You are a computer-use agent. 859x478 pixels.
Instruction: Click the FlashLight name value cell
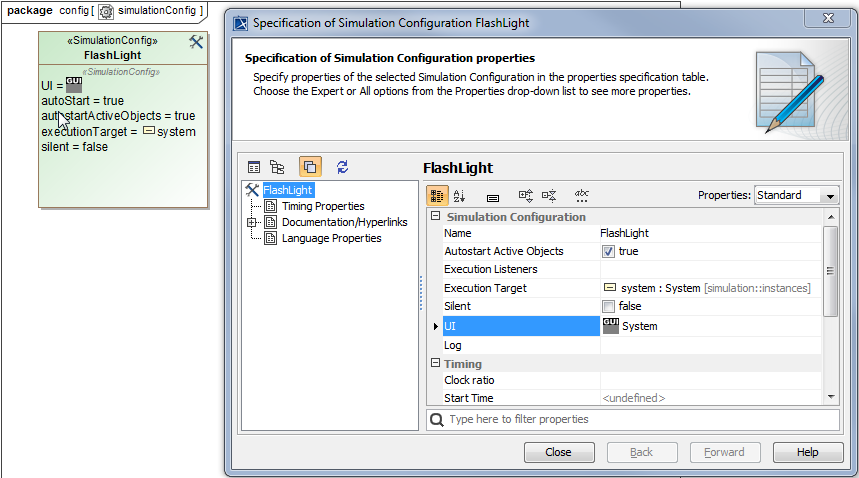(711, 233)
